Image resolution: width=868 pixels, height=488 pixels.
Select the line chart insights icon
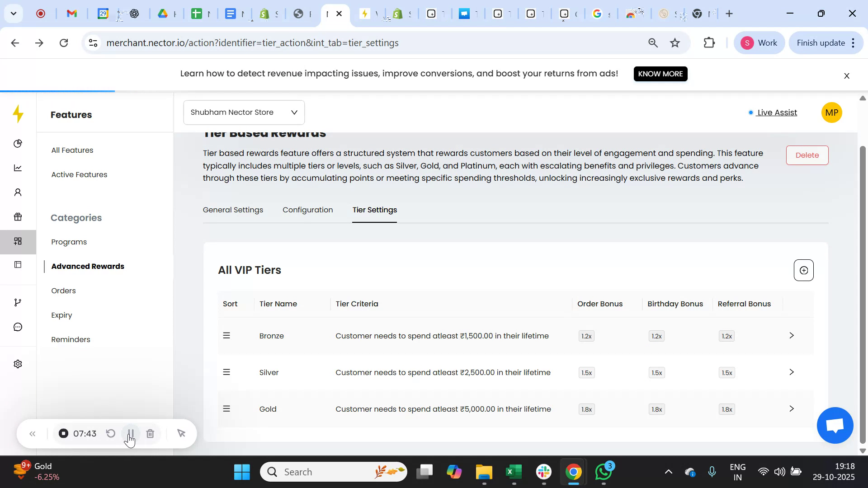(x=18, y=168)
